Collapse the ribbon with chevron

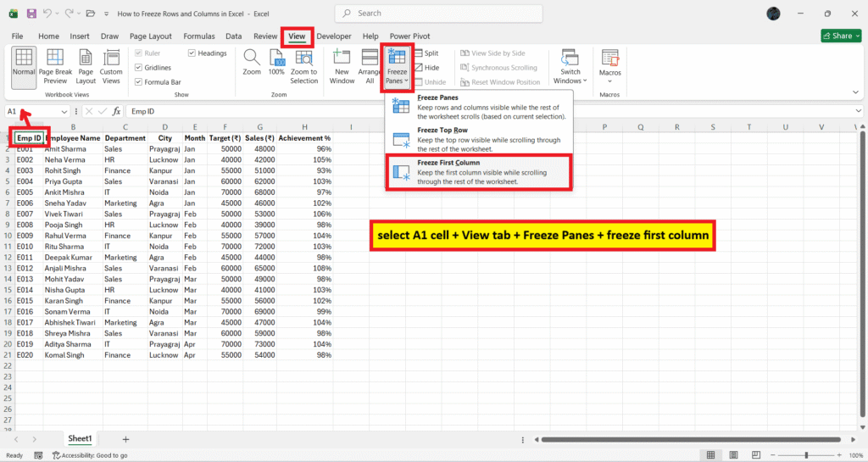[855, 92]
